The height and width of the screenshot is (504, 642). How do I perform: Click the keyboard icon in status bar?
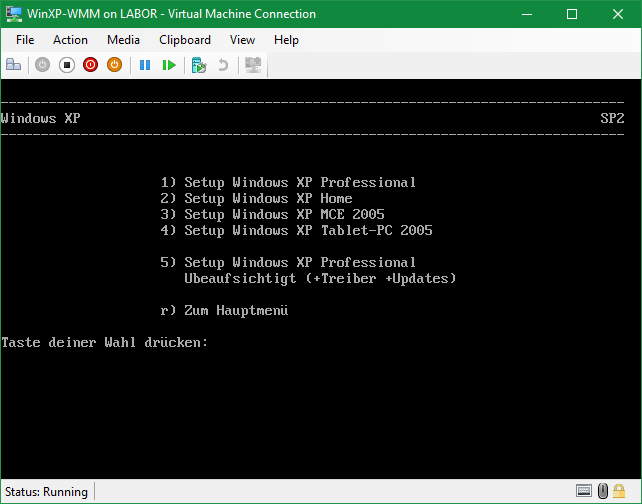584,491
